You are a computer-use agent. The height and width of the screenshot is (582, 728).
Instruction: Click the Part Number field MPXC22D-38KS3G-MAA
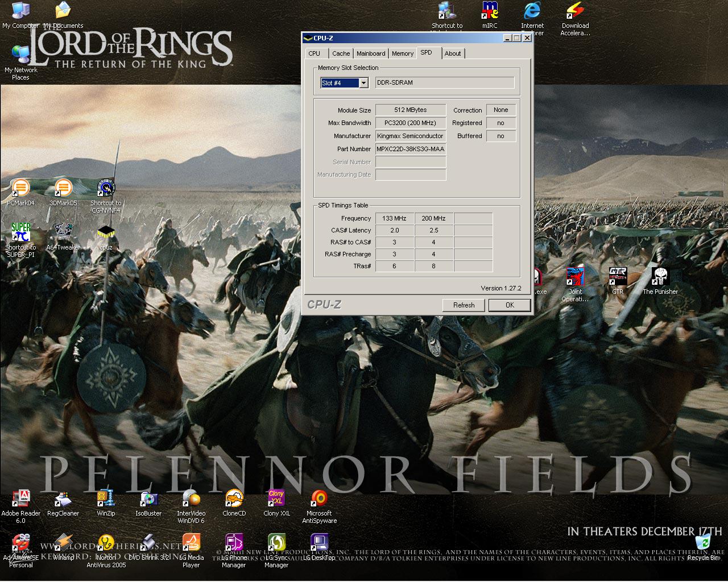coord(411,149)
